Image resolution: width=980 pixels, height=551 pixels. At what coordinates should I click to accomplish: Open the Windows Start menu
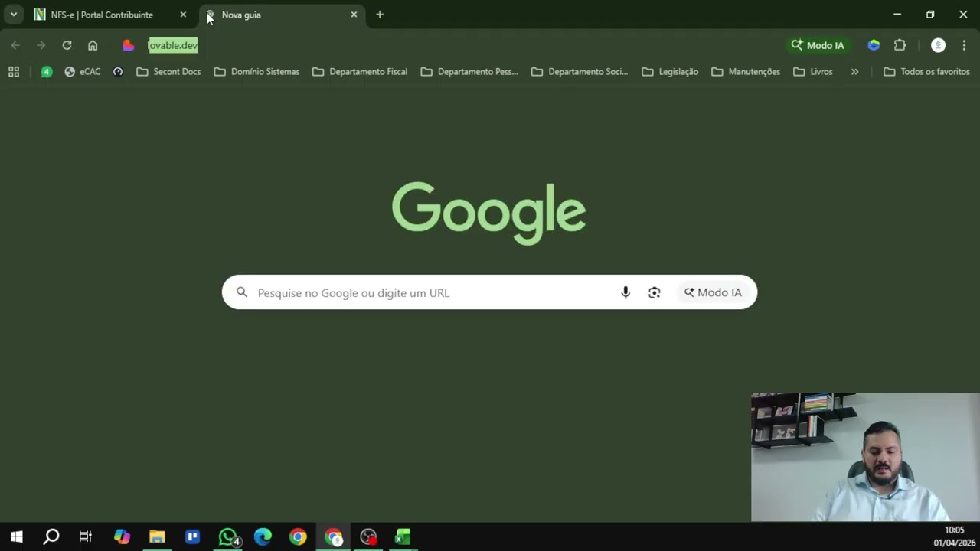coord(16,536)
